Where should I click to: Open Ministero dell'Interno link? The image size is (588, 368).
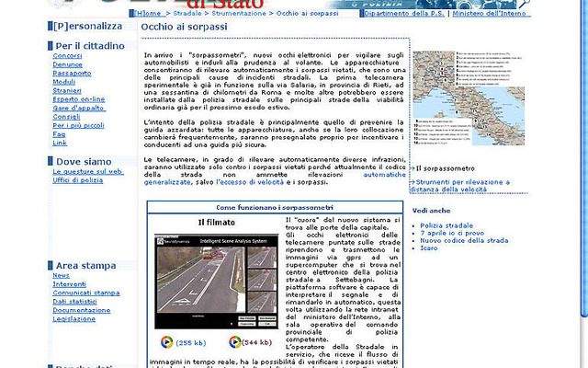(x=489, y=14)
